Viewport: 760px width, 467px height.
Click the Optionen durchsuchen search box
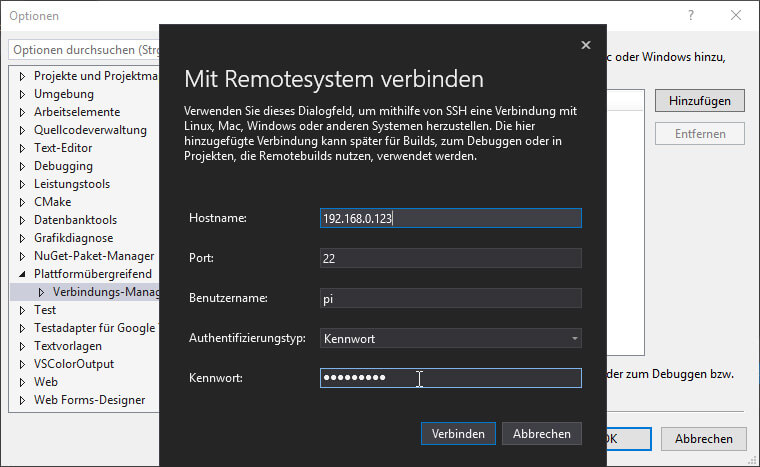coord(84,49)
